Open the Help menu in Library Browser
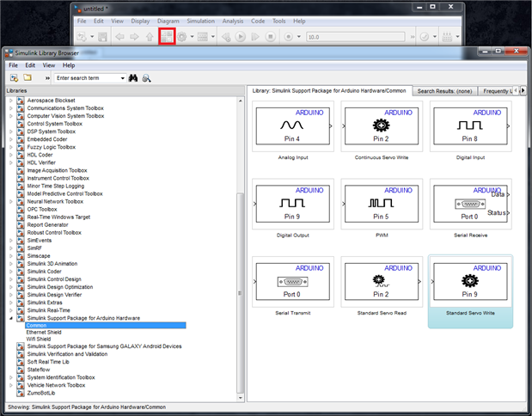Viewport: 532px width, 416px height. 69,65
